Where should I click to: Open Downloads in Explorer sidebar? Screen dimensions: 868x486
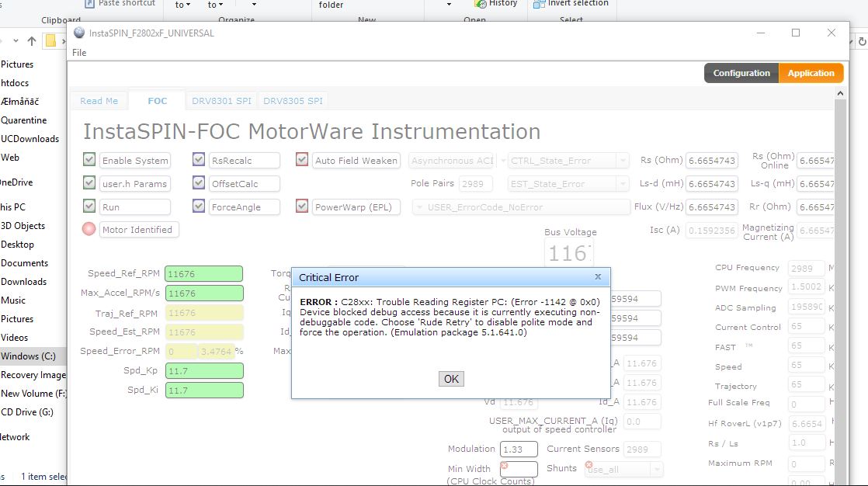click(24, 282)
